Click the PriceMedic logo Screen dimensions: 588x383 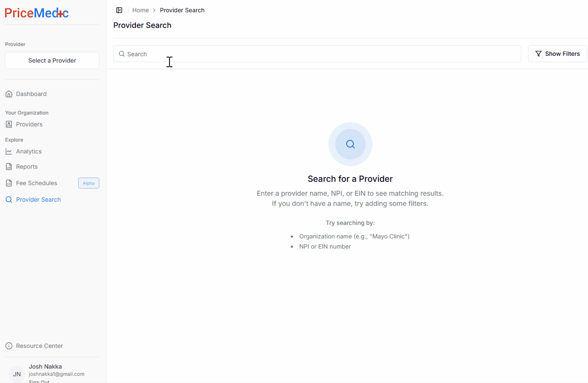coord(37,13)
